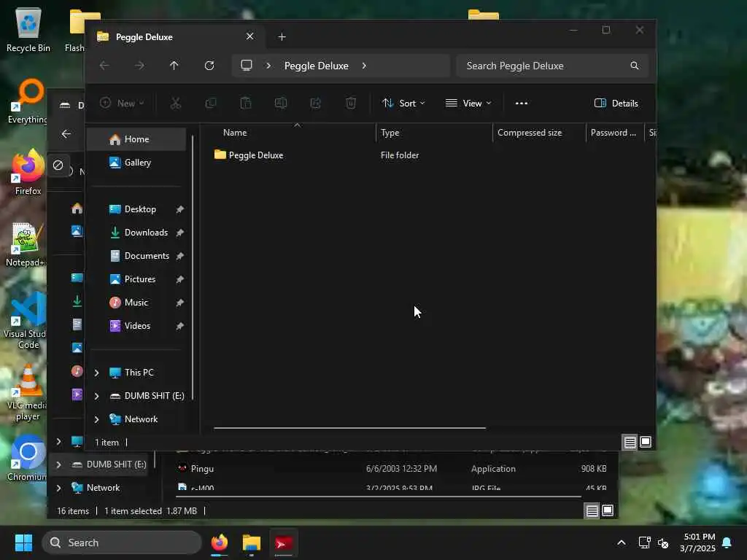Image resolution: width=747 pixels, height=560 pixels.
Task: Click chevron after Peggle Deluxe in address bar
Action: pos(364,66)
